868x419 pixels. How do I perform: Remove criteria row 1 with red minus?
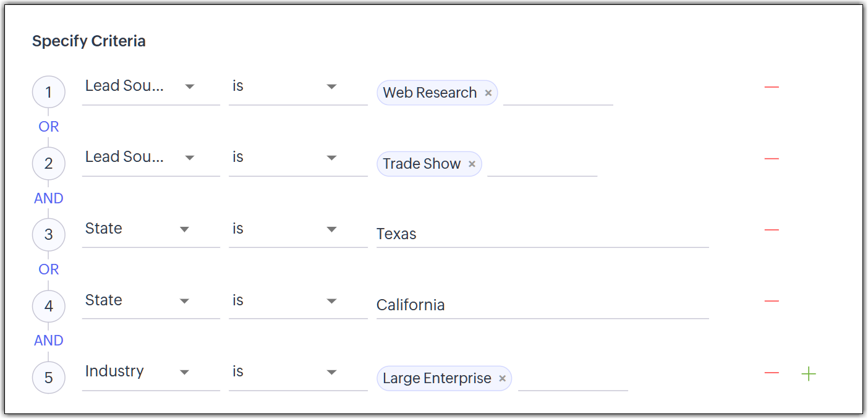(771, 87)
